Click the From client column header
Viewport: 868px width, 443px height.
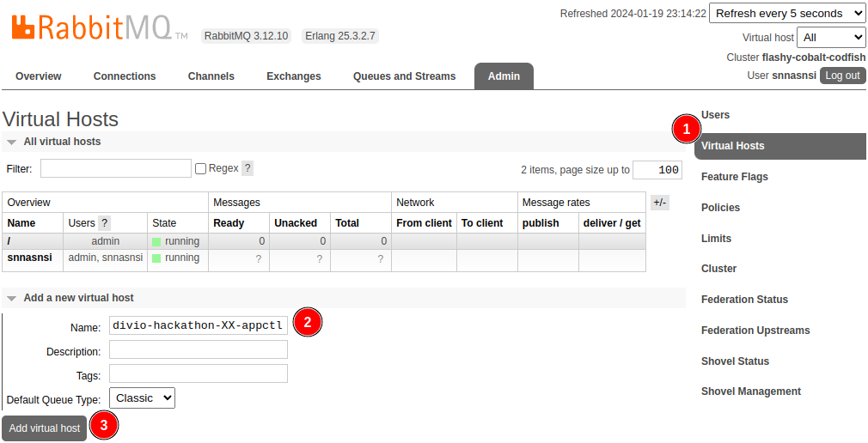[424, 223]
